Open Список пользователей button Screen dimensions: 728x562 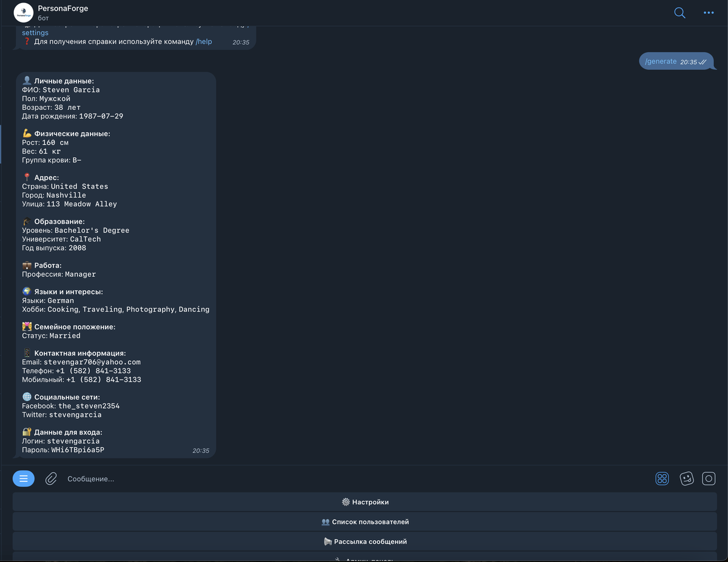[365, 522]
